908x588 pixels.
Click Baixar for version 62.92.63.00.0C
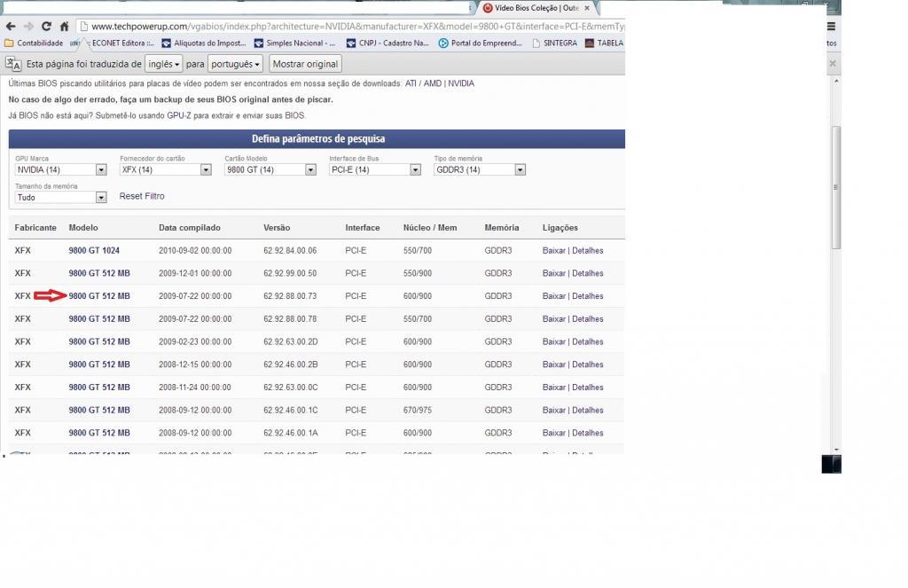553,388
